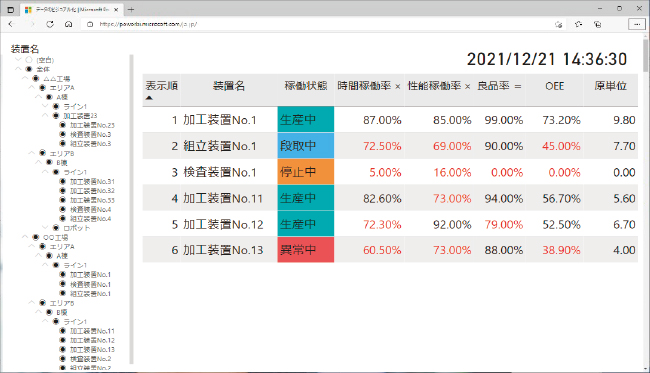Click inside the address bar URL
Viewport: 650px width, 373px height.
click(148, 24)
